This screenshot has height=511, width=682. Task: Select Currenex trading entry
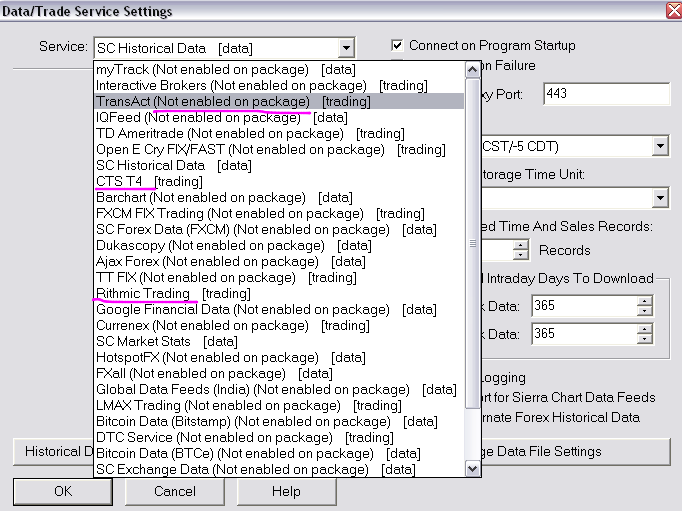point(279,326)
